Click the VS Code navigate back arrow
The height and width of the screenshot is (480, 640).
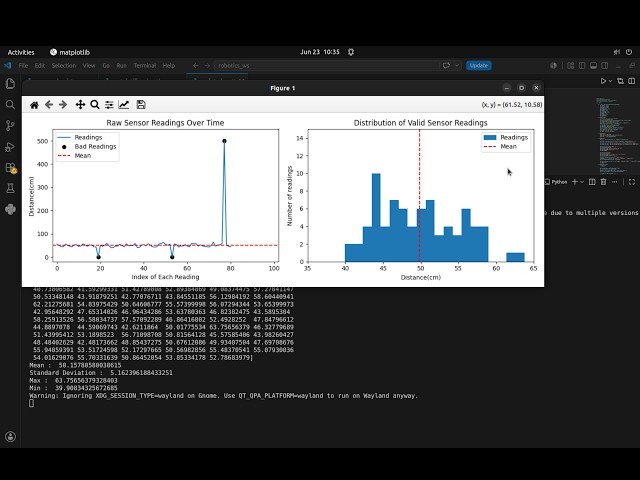[x=196, y=65]
